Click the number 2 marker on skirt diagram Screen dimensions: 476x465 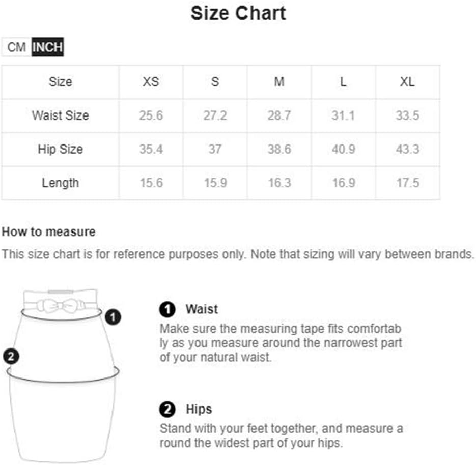pyautogui.click(x=11, y=357)
